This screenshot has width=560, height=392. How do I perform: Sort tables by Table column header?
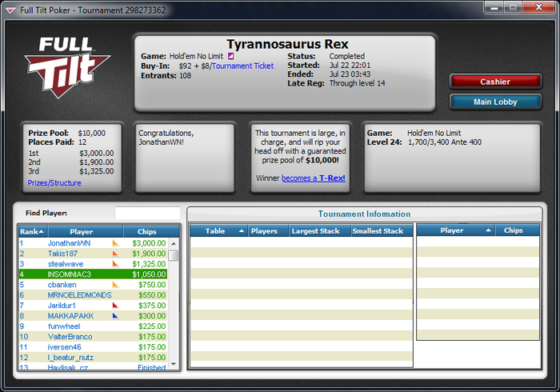[219, 231]
